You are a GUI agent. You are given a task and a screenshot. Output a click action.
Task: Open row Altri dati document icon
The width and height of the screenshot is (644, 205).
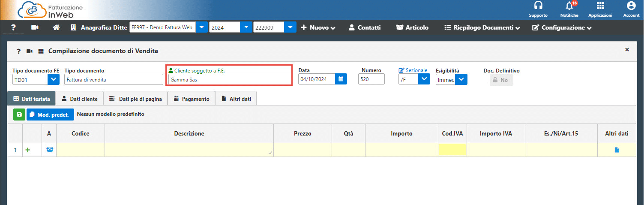pos(617,150)
